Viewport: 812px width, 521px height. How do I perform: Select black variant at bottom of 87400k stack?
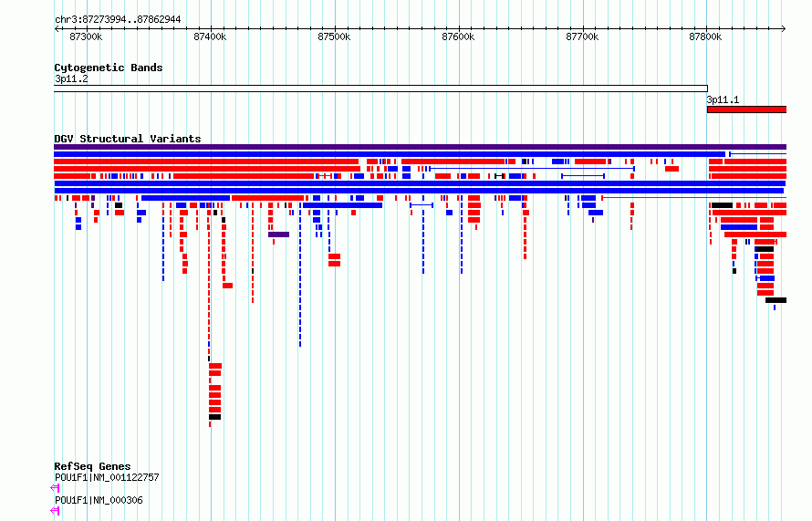(215, 417)
